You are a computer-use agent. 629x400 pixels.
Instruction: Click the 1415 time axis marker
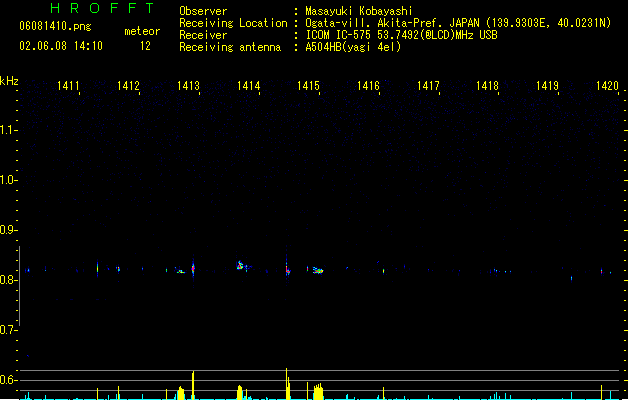[308, 86]
